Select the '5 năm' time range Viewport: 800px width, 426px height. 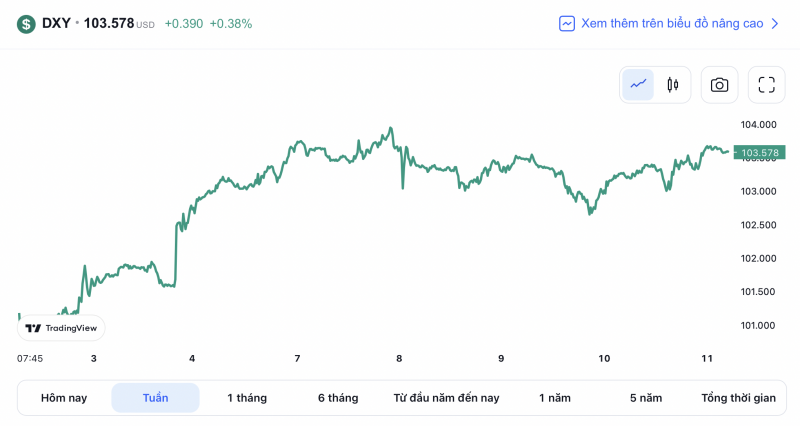tap(646, 398)
